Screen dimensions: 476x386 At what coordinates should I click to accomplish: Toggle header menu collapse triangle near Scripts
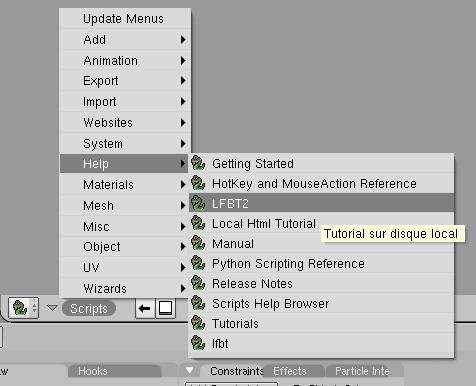click(52, 308)
